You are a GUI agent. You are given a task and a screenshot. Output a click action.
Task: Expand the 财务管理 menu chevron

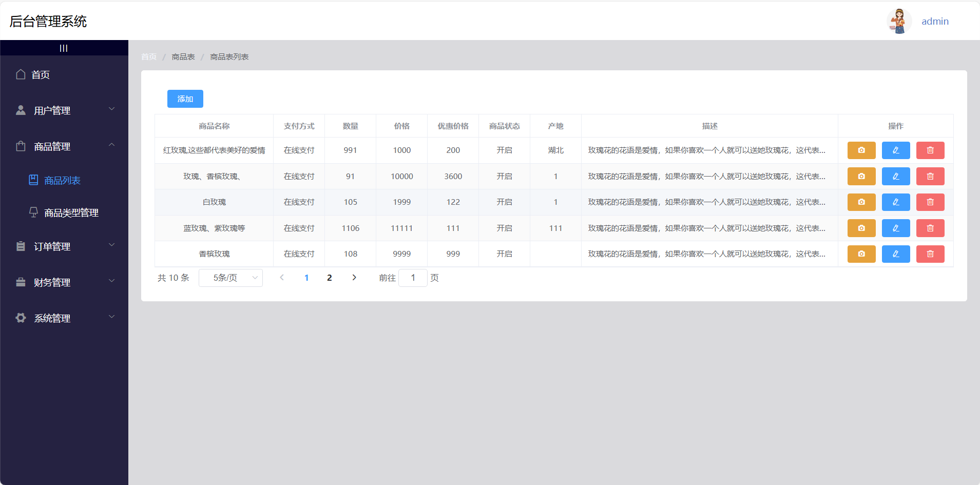coord(111,281)
